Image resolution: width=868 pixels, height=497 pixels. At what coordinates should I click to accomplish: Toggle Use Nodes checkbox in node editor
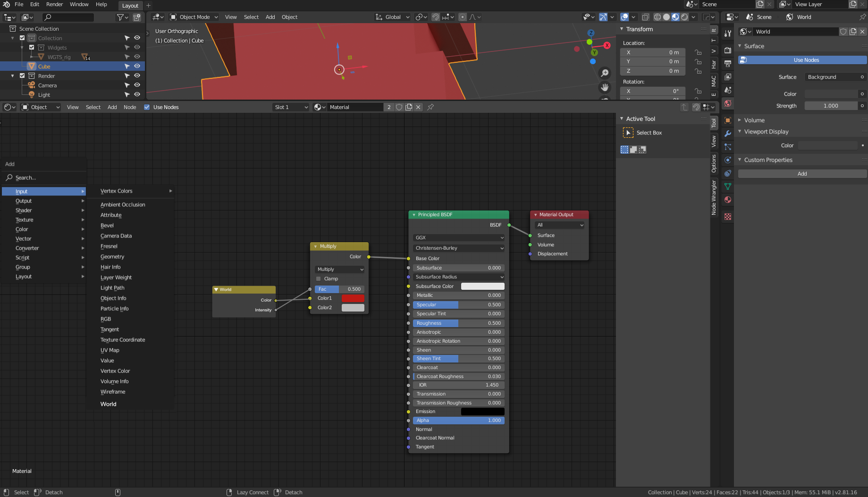pos(147,107)
